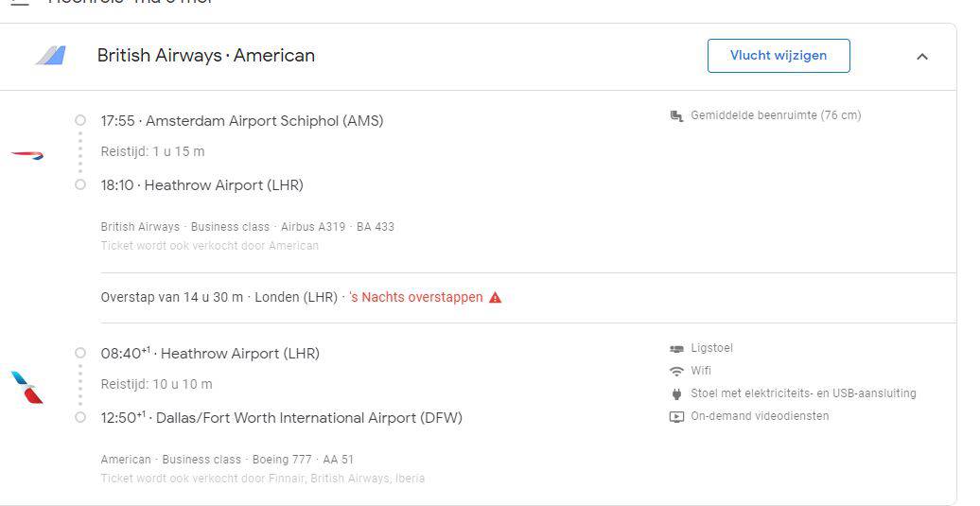Click the red overnight warning triangle
Viewport: 980px width, 506px height.
[x=495, y=297]
